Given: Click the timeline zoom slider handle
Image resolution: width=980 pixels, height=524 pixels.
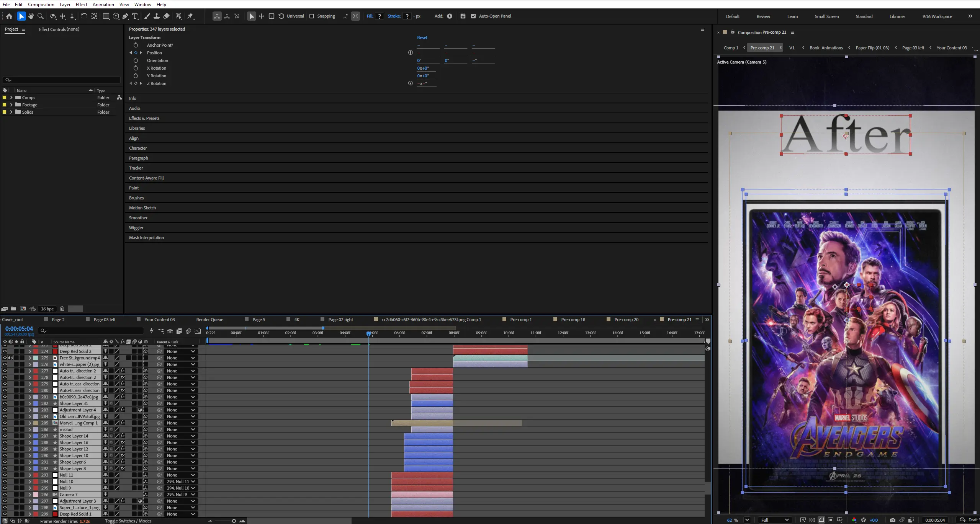Looking at the screenshot, I should [234, 521].
